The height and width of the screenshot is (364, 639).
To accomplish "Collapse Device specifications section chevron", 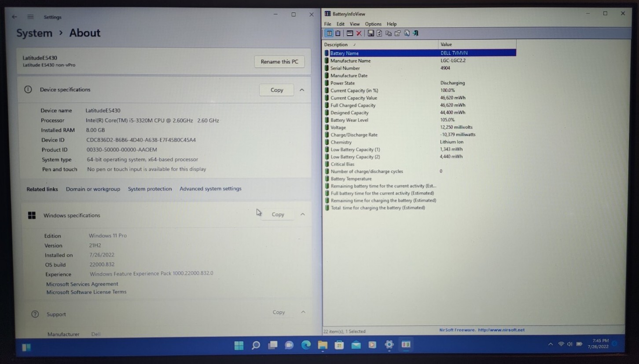I will pos(302,90).
